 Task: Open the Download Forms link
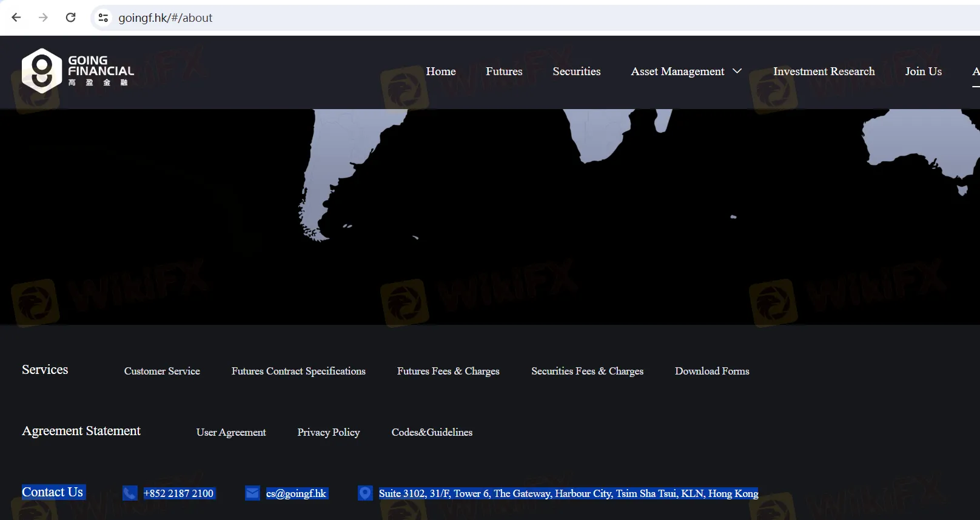tap(712, 371)
